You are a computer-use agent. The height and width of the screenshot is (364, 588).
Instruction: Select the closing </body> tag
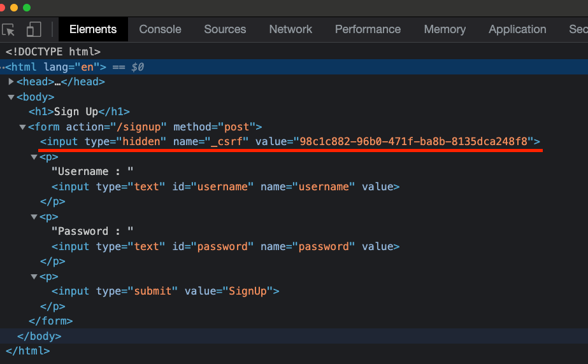(39, 336)
